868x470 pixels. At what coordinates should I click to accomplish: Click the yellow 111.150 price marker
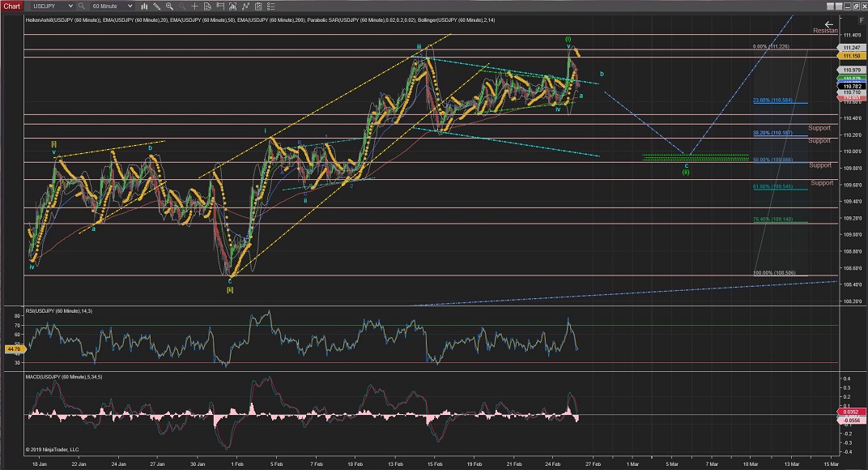(x=853, y=56)
